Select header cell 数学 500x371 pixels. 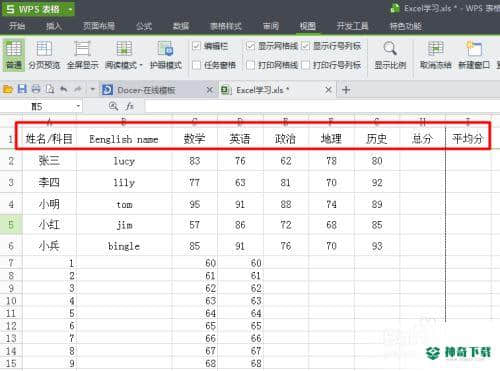tap(195, 138)
